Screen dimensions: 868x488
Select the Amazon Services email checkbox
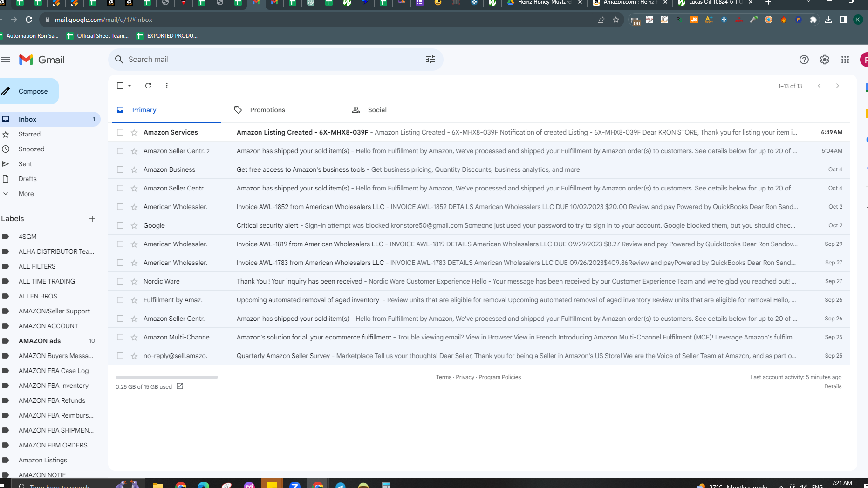120,132
